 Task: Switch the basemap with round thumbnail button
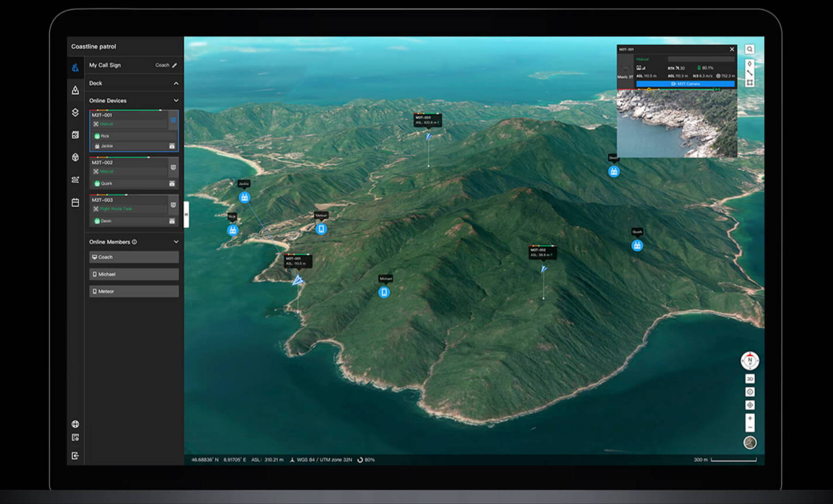click(750, 443)
